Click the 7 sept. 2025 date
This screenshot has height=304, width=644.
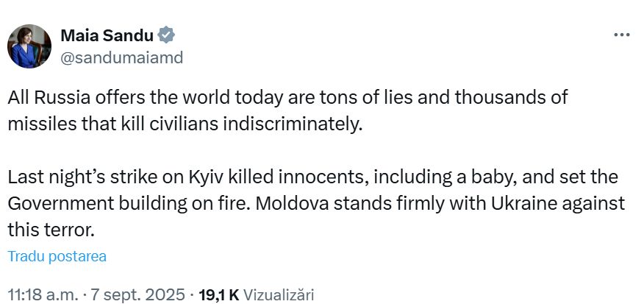pos(135,294)
